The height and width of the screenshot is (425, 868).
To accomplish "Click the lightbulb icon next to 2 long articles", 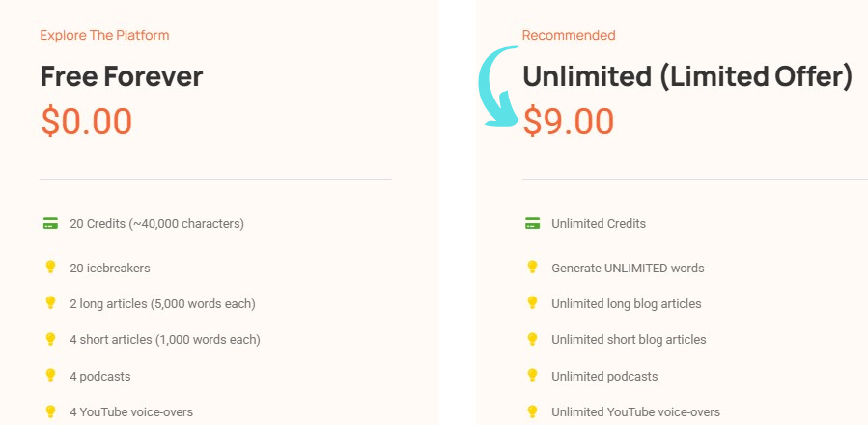I will click(x=50, y=303).
